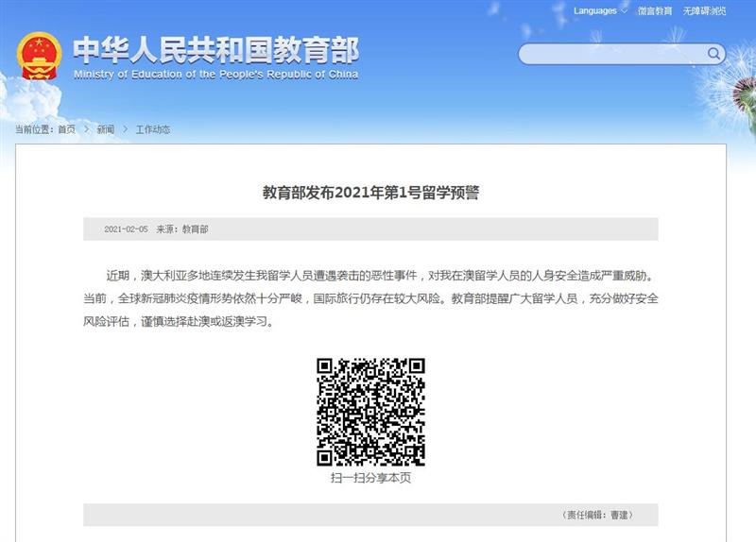Click the breadcrumb arrow after 首页

(x=86, y=129)
